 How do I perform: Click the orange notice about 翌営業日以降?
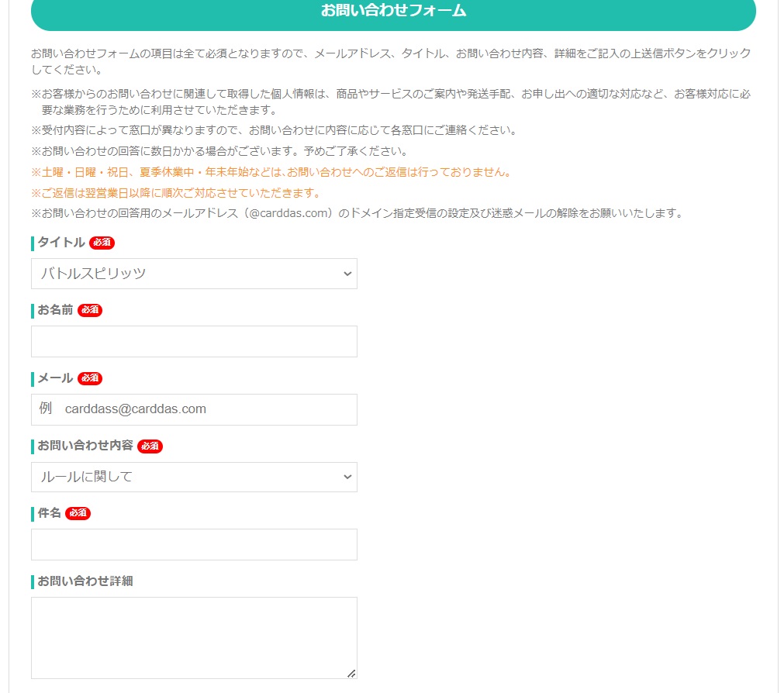click(x=176, y=192)
